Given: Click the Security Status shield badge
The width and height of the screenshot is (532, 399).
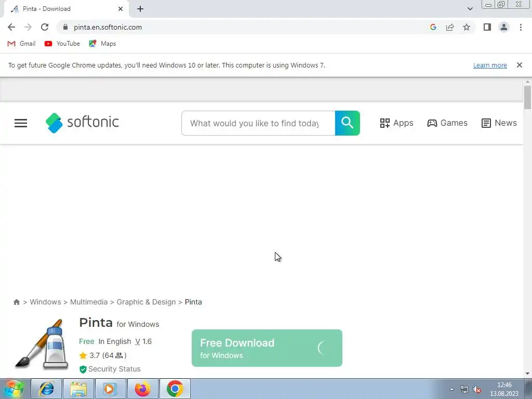Looking at the screenshot, I should coord(110,369).
